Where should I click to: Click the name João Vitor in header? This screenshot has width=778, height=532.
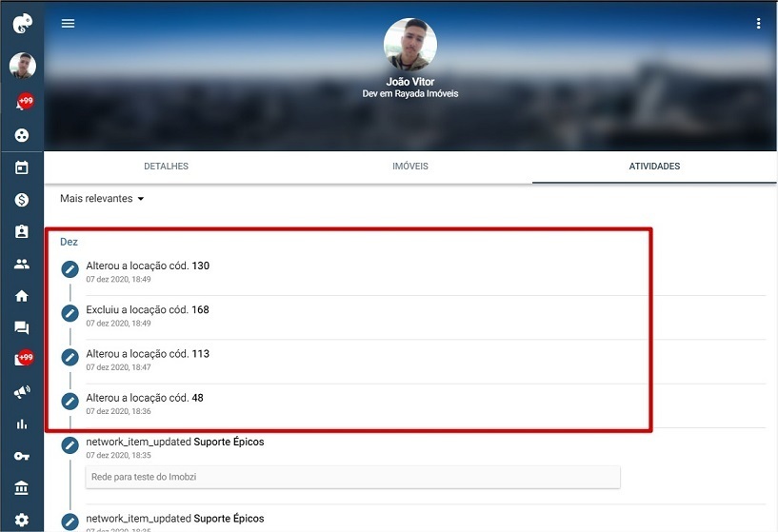coord(410,82)
